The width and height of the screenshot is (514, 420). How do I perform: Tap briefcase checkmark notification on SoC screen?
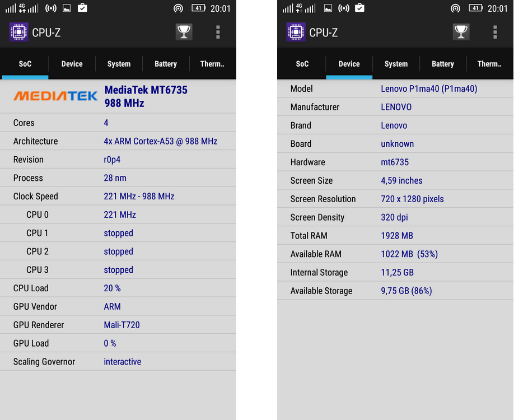[x=82, y=8]
